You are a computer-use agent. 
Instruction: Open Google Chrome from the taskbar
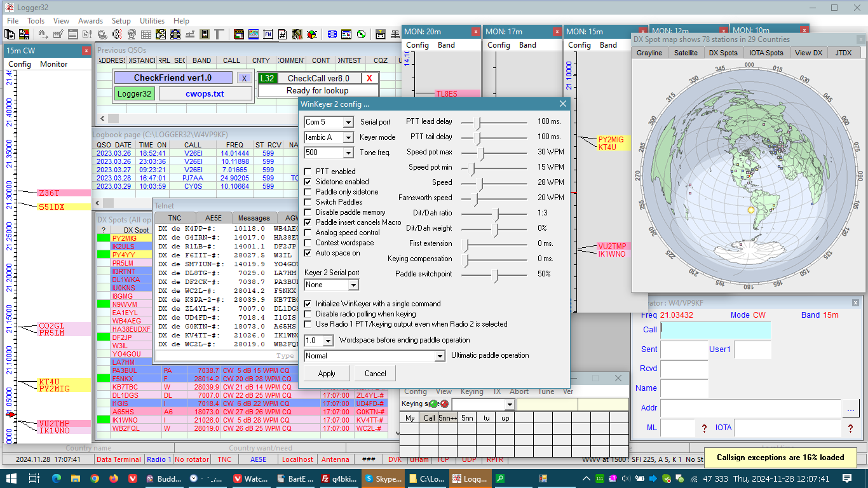[95, 478]
